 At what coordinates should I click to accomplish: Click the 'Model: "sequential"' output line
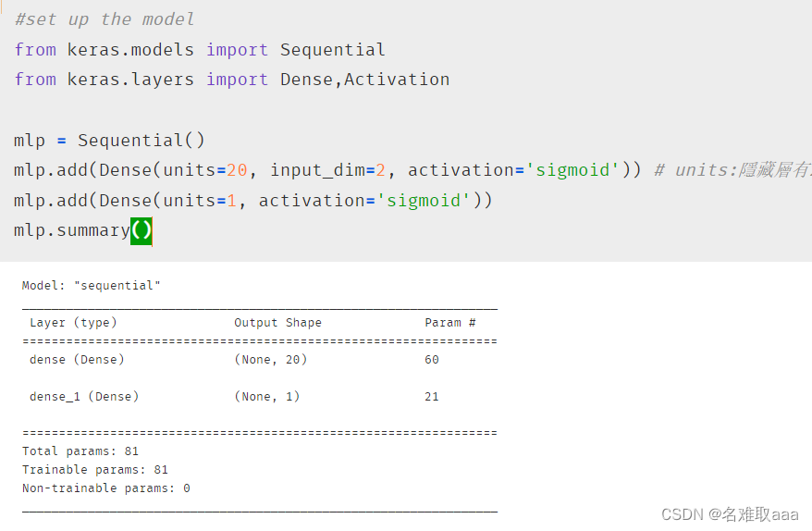click(92, 286)
